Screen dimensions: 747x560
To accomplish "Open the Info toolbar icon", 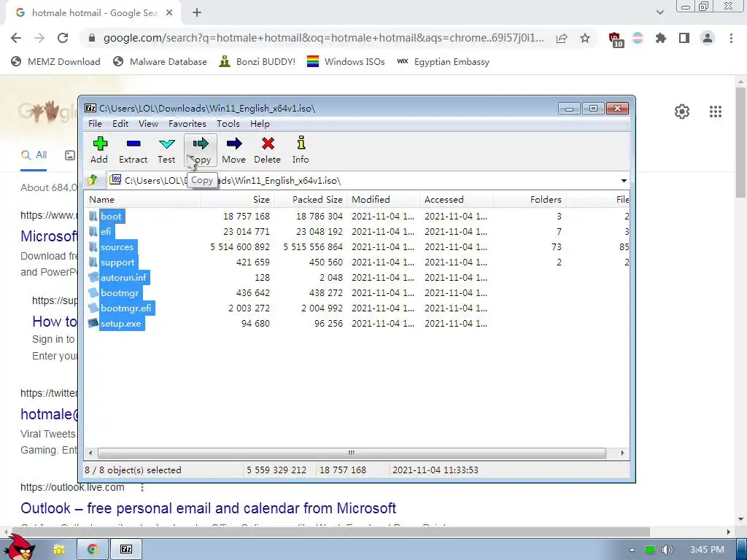I will pyautogui.click(x=301, y=150).
